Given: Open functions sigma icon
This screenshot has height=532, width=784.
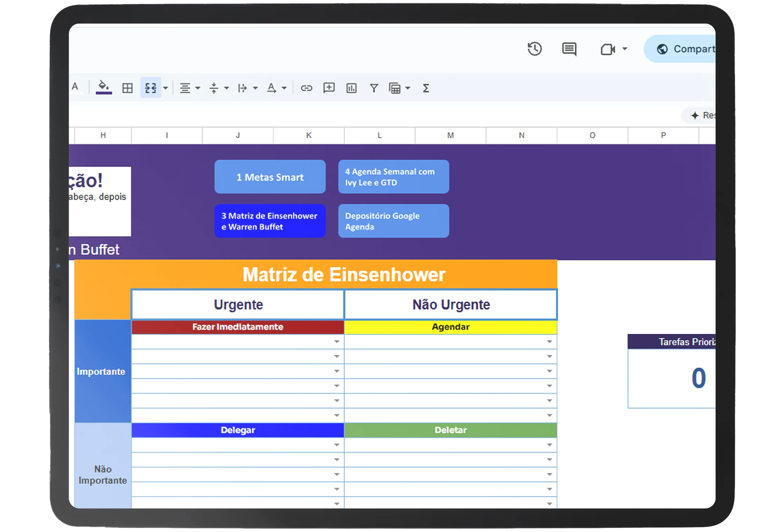Looking at the screenshot, I should [425, 88].
